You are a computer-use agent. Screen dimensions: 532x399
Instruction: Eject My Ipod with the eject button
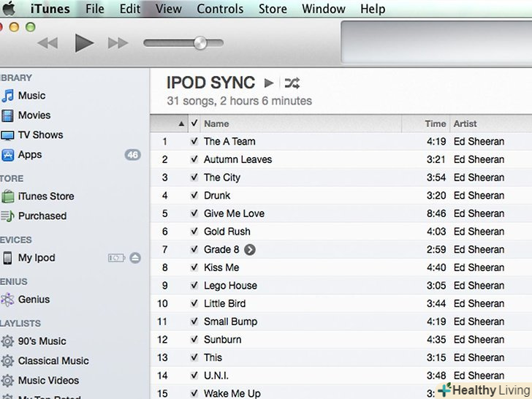(x=135, y=258)
